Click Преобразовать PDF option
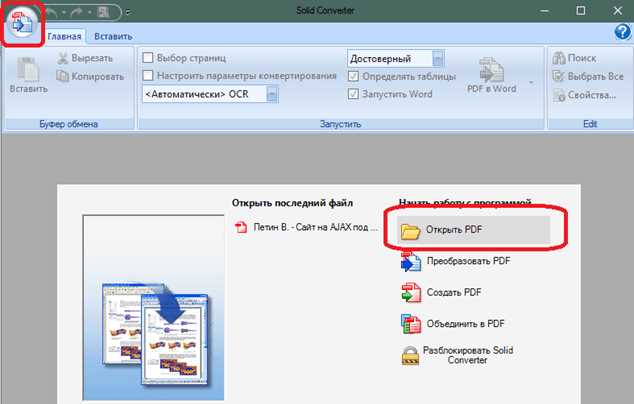 pos(455,262)
